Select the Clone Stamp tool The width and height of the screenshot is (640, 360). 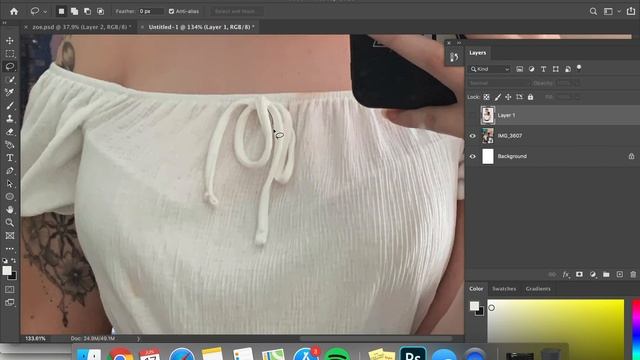tap(10, 119)
